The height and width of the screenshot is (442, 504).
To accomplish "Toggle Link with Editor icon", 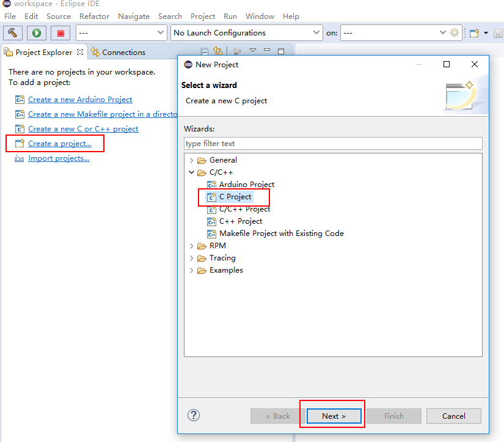I will (x=218, y=51).
